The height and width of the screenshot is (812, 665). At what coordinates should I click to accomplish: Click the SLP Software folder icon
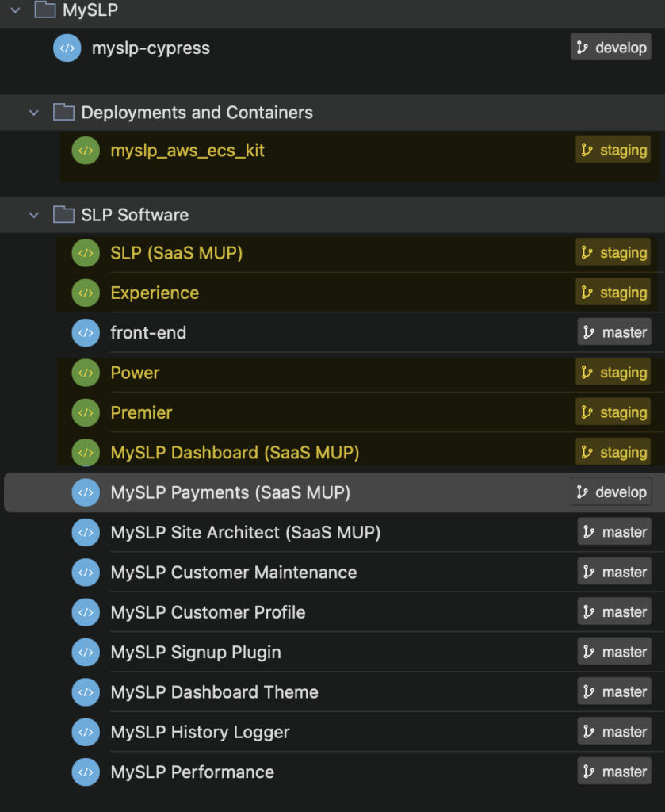(63, 214)
